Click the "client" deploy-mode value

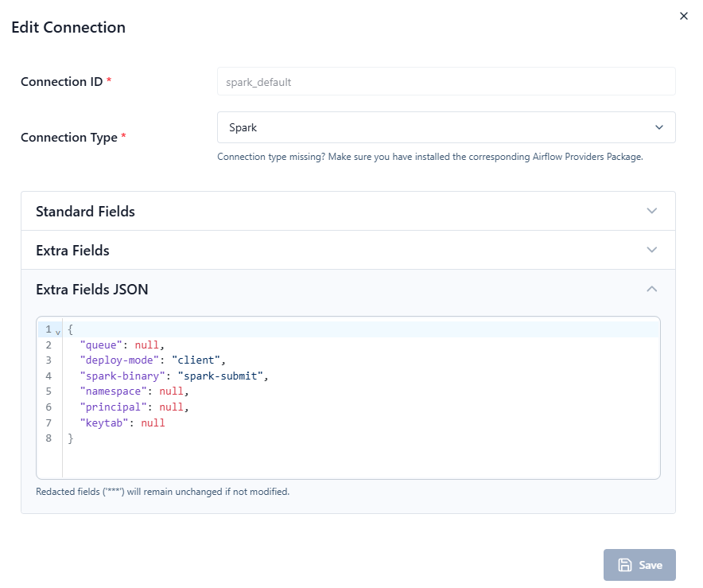pos(199,360)
